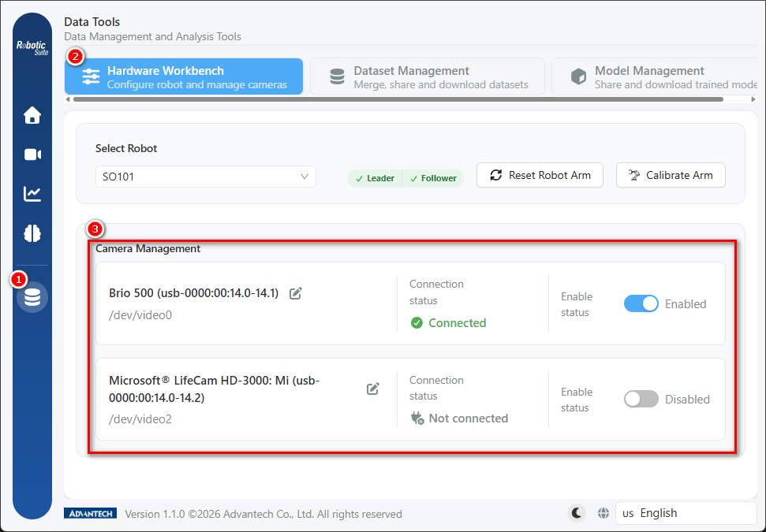The height and width of the screenshot is (532, 766).
Task: Open the line chart analytics page
Action: (x=32, y=194)
